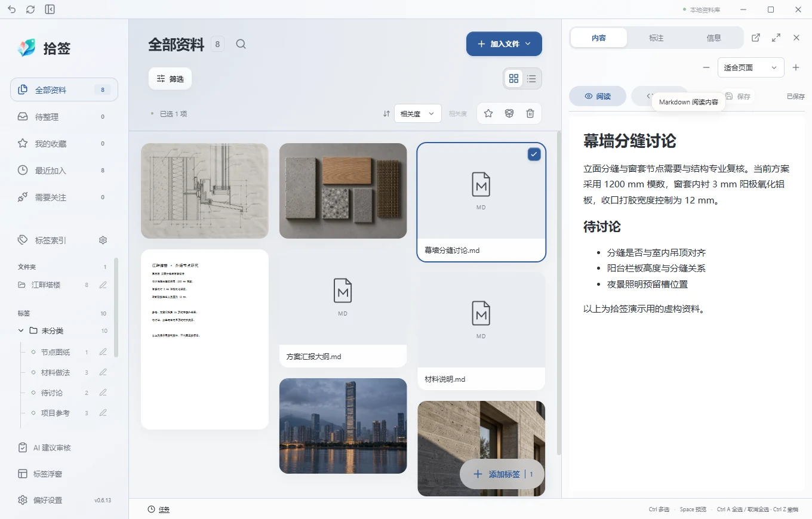Screen dimensions: 812x519
Task: Switch to the 标注 tab
Action: [656, 38]
